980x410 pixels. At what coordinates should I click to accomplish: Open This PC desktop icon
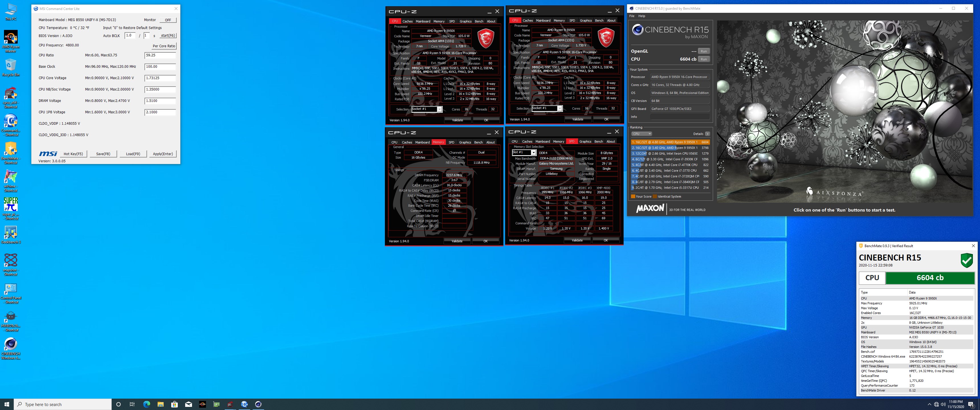pos(11,12)
